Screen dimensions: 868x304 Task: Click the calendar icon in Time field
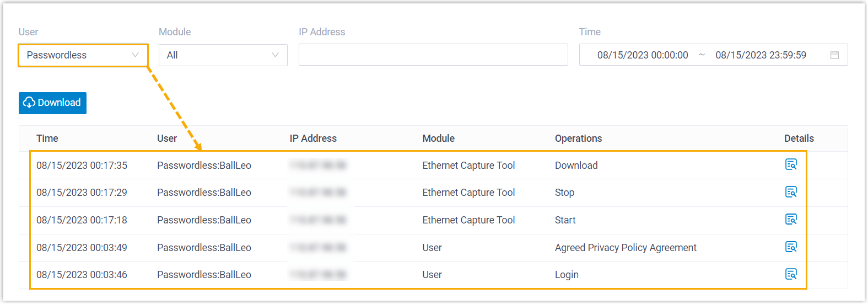[x=834, y=55]
